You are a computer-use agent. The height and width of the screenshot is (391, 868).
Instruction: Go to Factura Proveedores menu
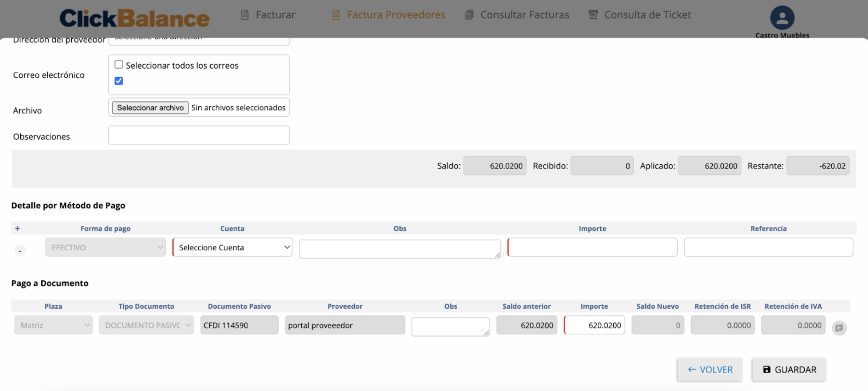point(396,15)
